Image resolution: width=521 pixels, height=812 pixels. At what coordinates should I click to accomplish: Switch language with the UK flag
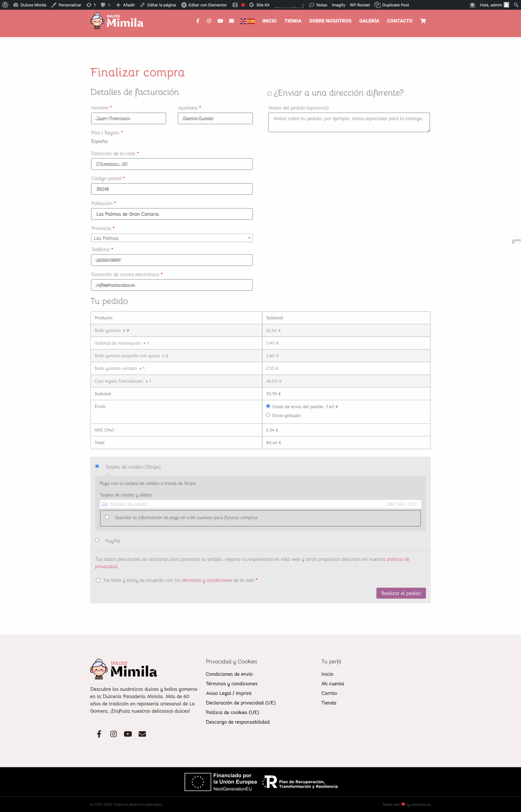click(243, 21)
